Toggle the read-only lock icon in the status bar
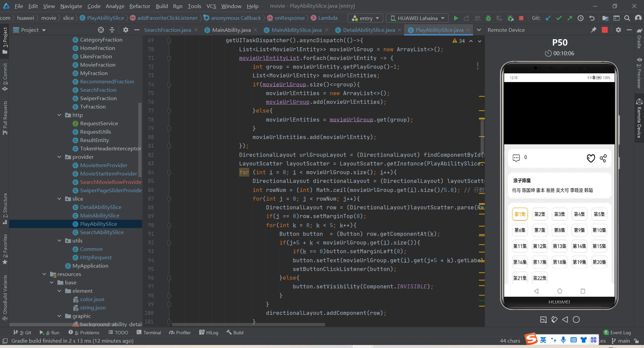 click(636, 341)
